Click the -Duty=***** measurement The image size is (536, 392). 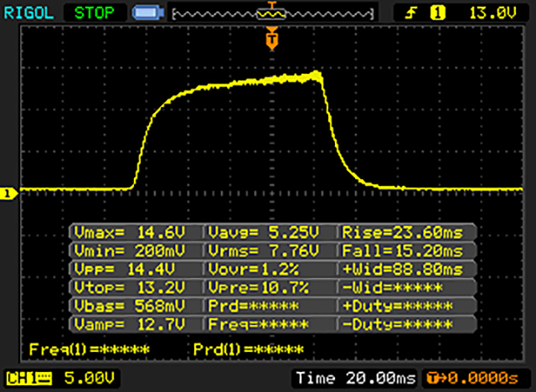pos(398,324)
